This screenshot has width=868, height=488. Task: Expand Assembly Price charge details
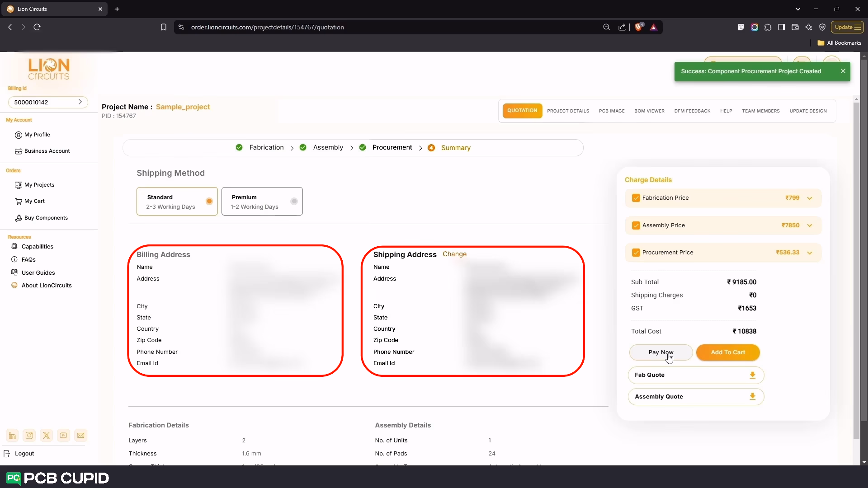810,225
